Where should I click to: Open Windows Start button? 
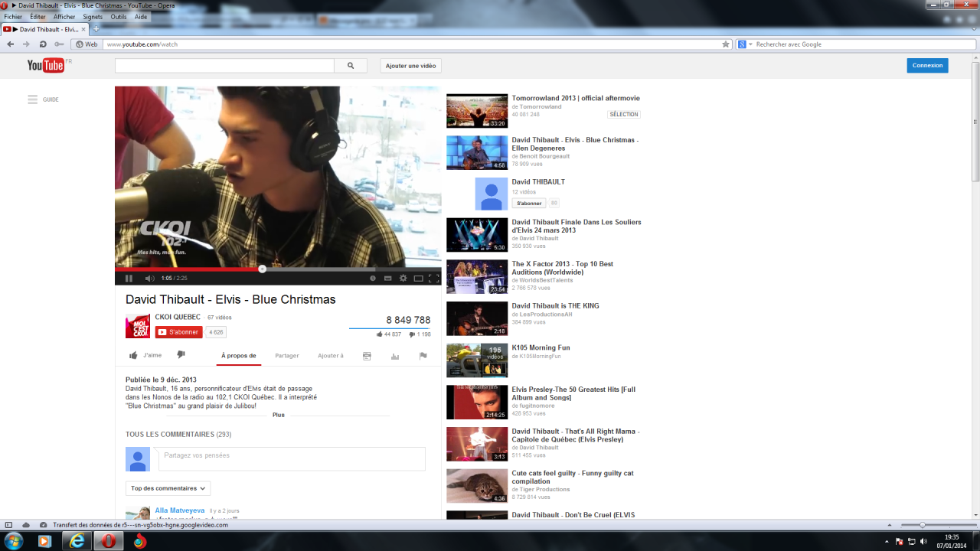point(13,542)
